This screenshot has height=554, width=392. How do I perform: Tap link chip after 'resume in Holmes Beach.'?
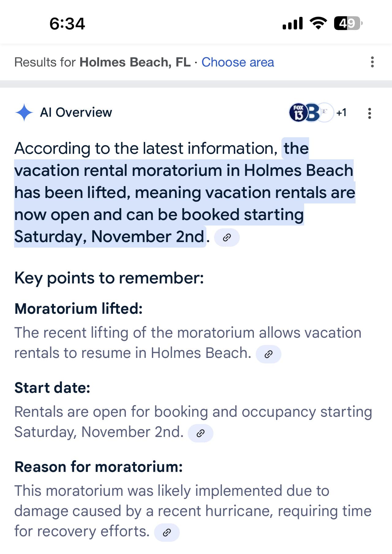(x=268, y=354)
